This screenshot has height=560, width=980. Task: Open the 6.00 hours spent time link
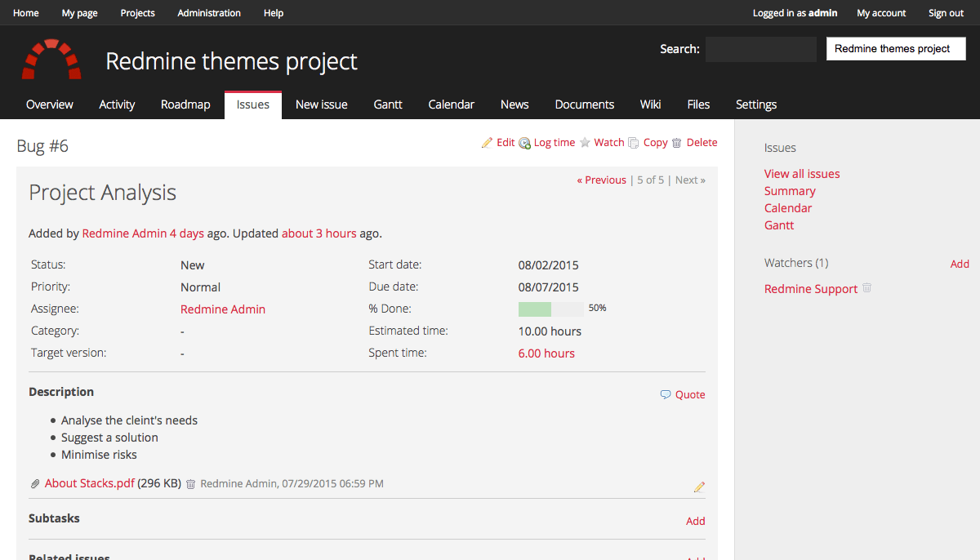pyautogui.click(x=546, y=353)
